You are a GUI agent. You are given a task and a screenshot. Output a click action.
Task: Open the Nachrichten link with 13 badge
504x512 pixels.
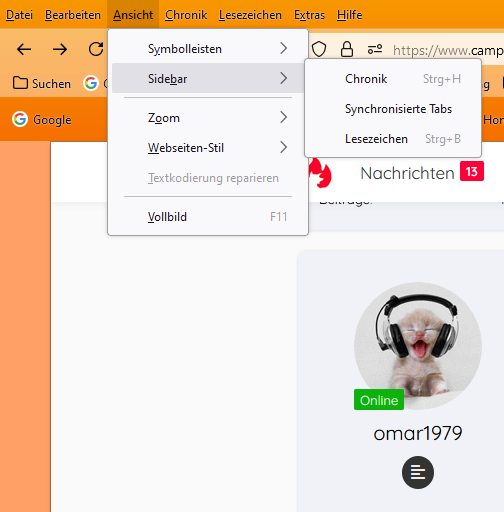[x=422, y=173]
